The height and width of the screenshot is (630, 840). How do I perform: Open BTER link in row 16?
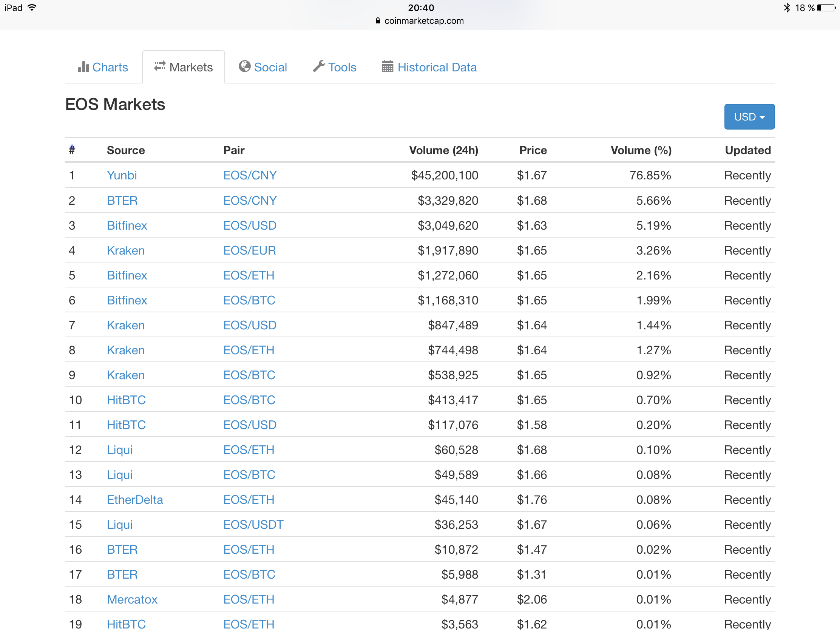[x=122, y=550]
